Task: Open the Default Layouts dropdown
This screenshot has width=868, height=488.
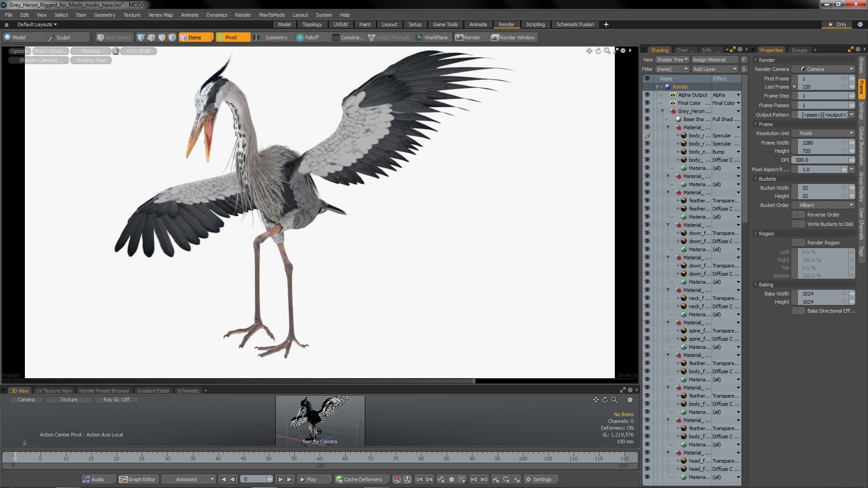Action: [x=37, y=24]
